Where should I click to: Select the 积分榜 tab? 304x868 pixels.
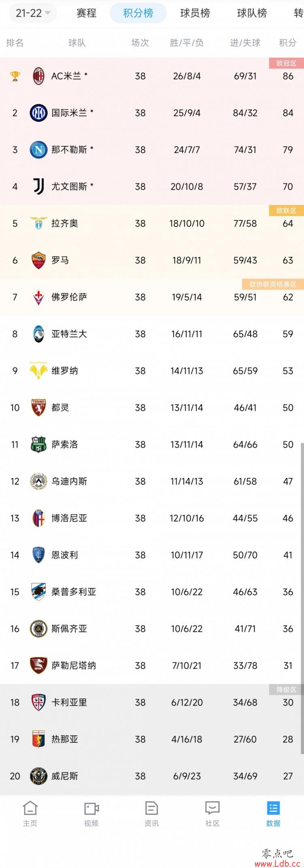pyautogui.click(x=138, y=13)
